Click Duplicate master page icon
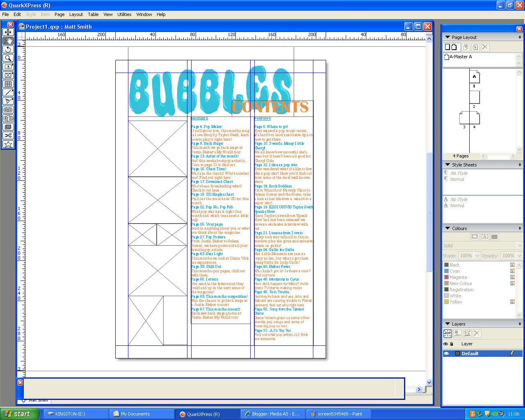This screenshot has width=525, height=420. [466, 47]
